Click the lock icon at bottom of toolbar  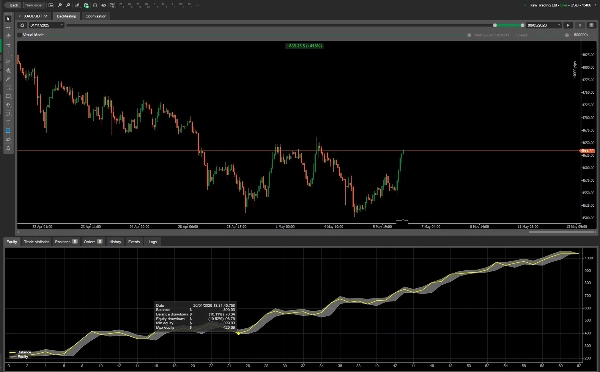8,148
